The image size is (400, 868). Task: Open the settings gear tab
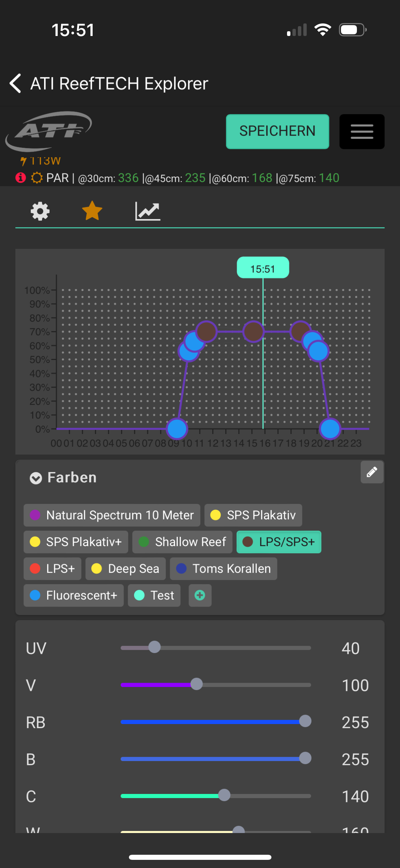40,211
